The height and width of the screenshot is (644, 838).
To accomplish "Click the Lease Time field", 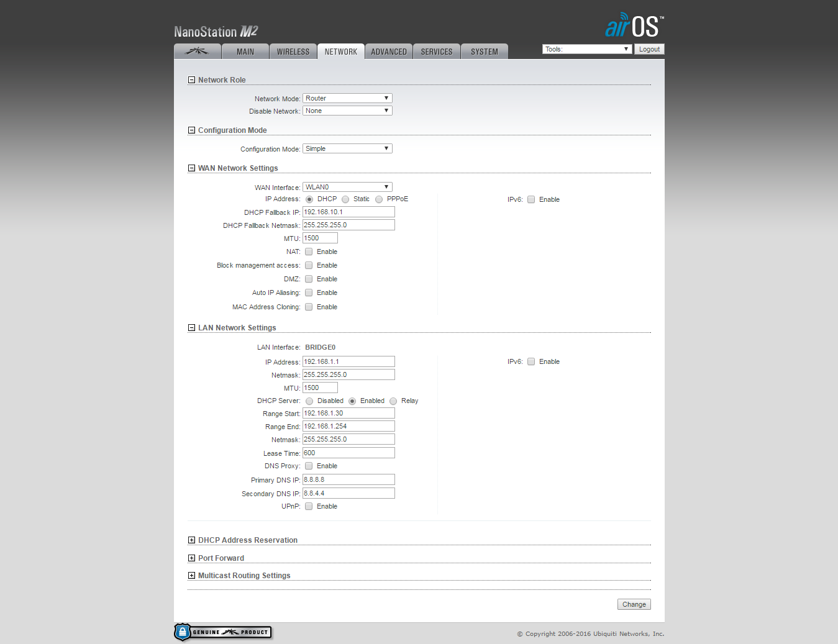I will coord(348,453).
